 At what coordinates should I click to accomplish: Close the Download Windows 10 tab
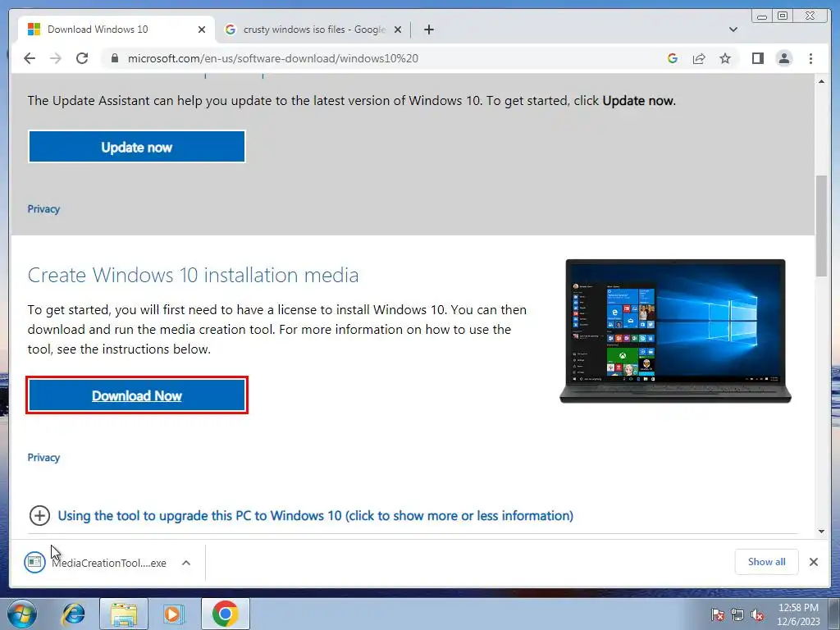[202, 30]
